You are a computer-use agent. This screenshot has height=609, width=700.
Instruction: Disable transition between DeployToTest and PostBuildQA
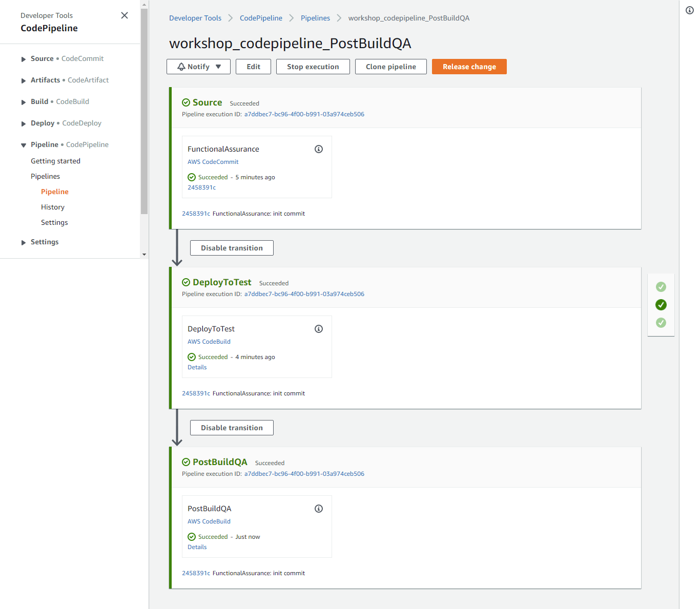[232, 428]
